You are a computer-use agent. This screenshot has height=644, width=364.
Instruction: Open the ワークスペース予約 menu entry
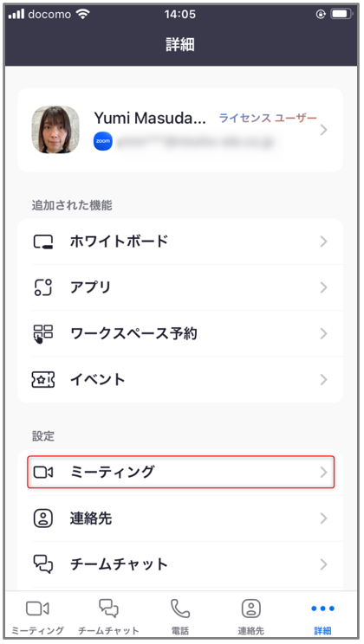point(180,333)
